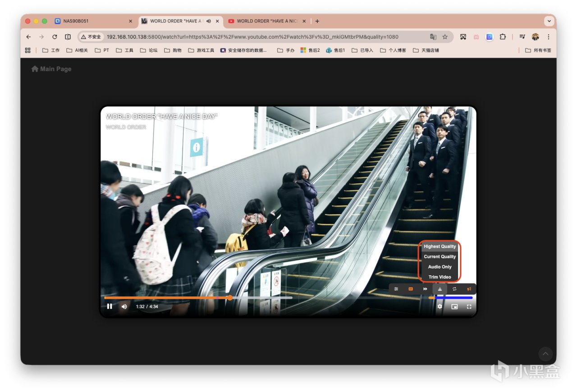Image resolution: width=577 pixels, height=392 pixels.
Task: Open the PT bookmarks folder
Action: (x=102, y=50)
